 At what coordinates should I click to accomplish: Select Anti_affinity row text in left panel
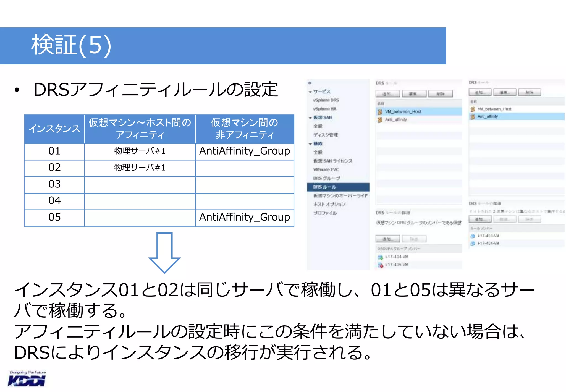click(x=396, y=120)
